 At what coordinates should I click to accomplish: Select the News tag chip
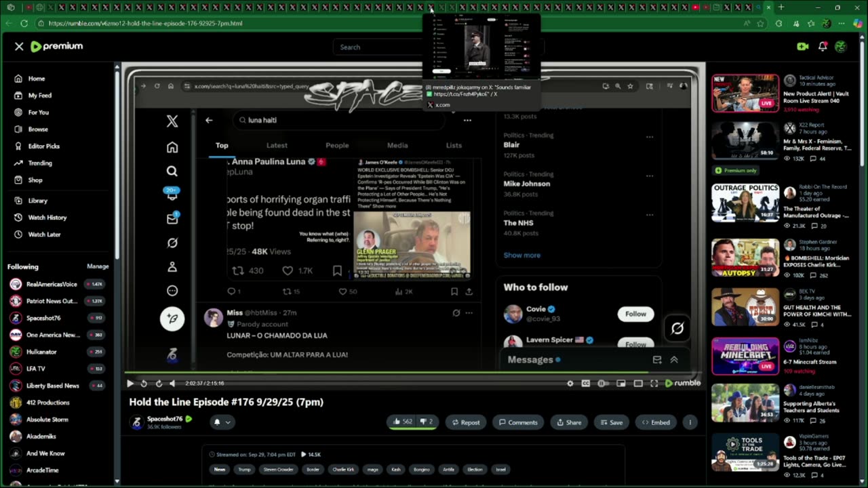click(220, 469)
